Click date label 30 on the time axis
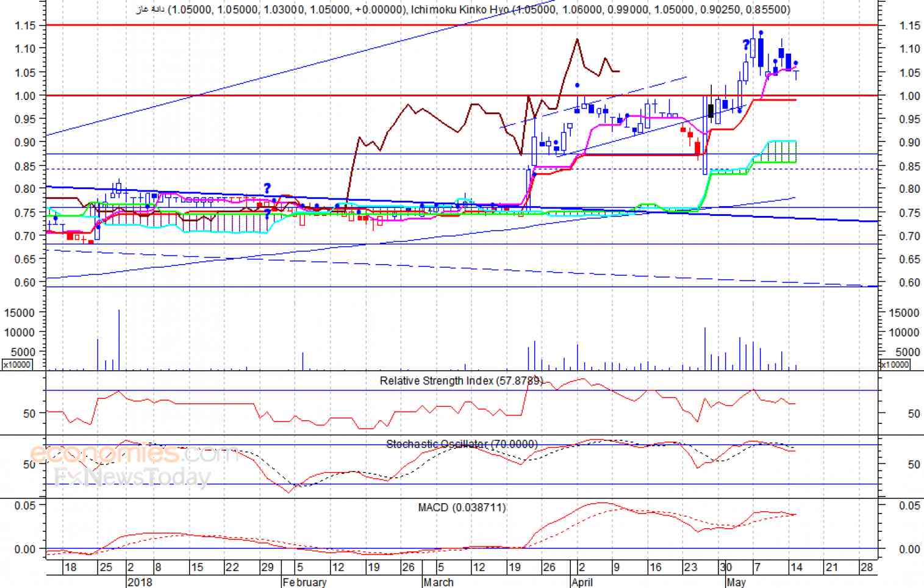Screen dimensions: 924x588 (725, 567)
